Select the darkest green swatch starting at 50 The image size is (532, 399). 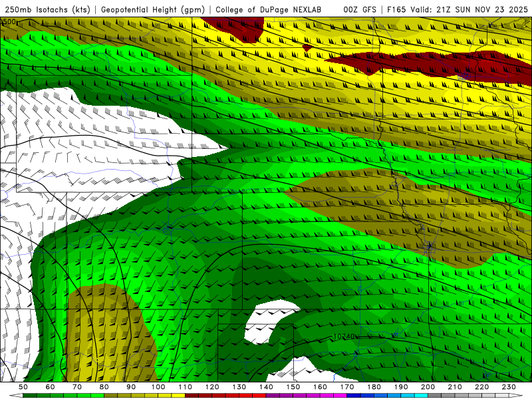29,396
